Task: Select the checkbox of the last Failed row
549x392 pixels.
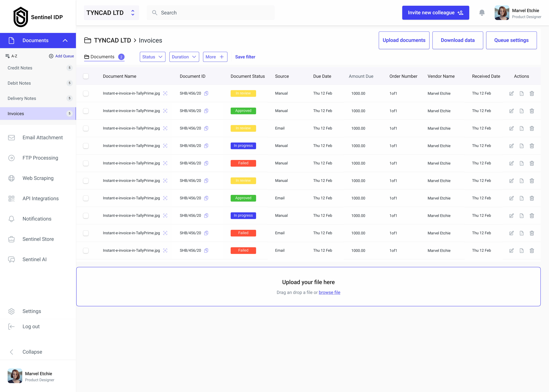Action: point(86,251)
